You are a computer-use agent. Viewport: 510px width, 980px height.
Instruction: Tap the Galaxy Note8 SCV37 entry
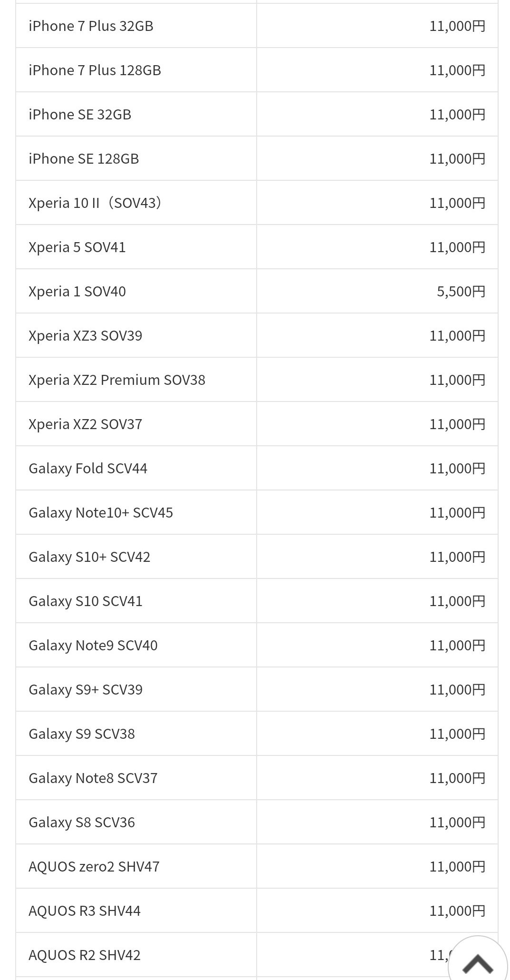click(93, 778)
